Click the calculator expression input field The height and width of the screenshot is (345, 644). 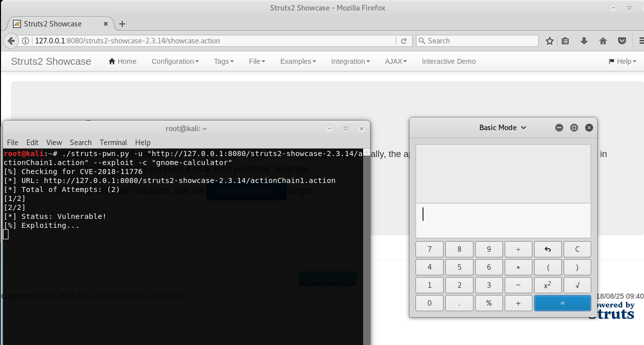[503, 220]
